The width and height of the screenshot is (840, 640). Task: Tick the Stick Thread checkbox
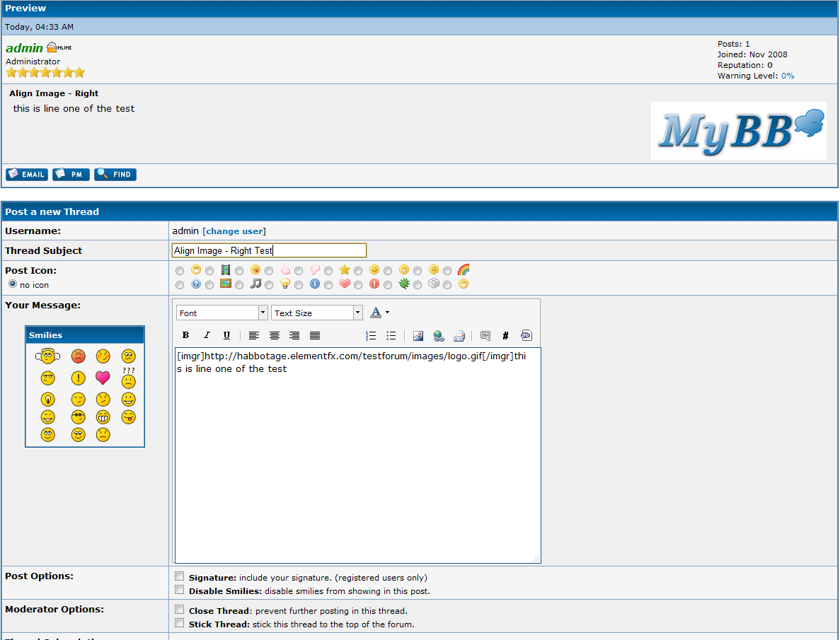coord(180,623)
